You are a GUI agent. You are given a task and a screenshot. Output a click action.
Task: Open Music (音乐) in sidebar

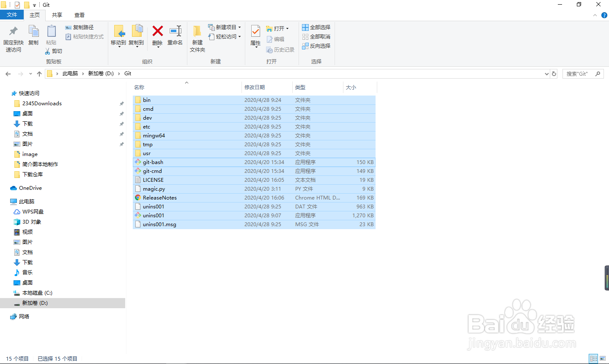(x=27, y=273)
